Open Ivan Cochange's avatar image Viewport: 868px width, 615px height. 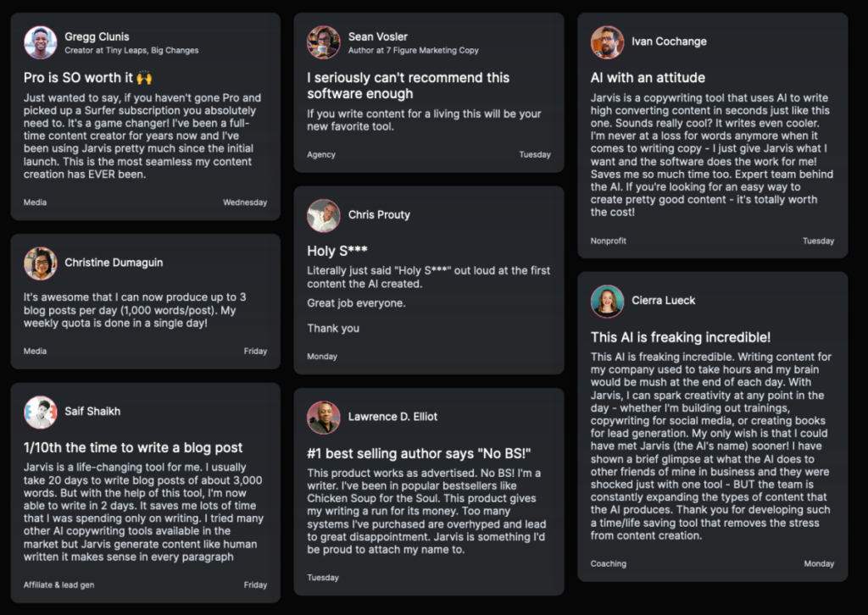[x=607, y=42]
